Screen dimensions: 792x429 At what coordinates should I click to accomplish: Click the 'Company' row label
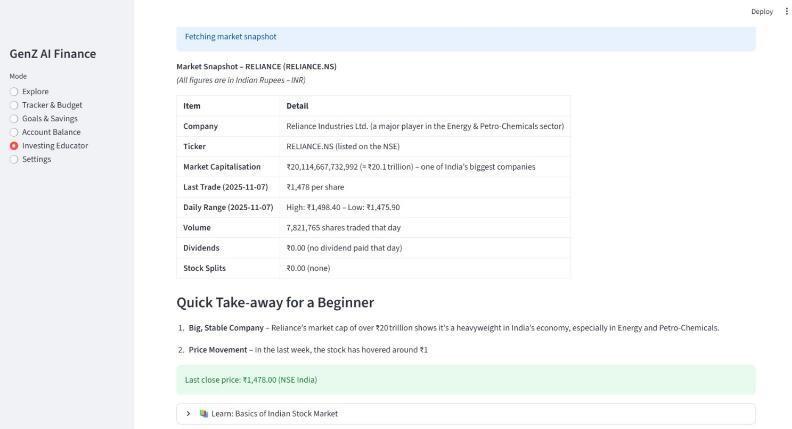[200, 126]
